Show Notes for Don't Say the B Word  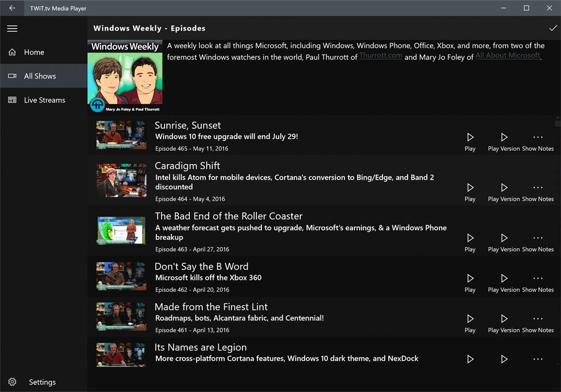click(538, 283)
